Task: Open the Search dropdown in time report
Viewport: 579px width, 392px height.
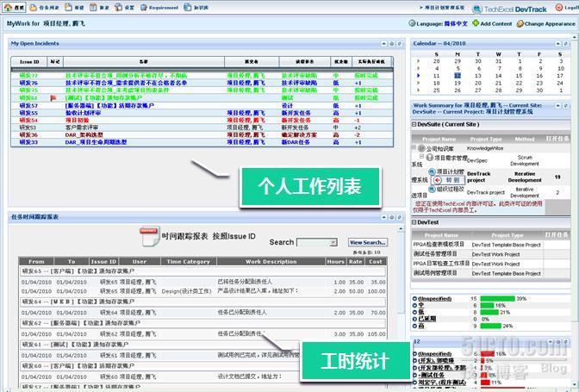Action: (x=317, y=242)
